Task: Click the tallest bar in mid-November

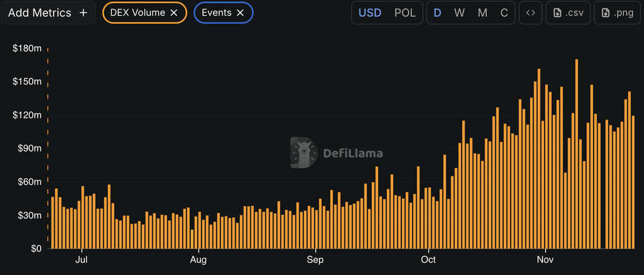Action: tap(577, 156)
